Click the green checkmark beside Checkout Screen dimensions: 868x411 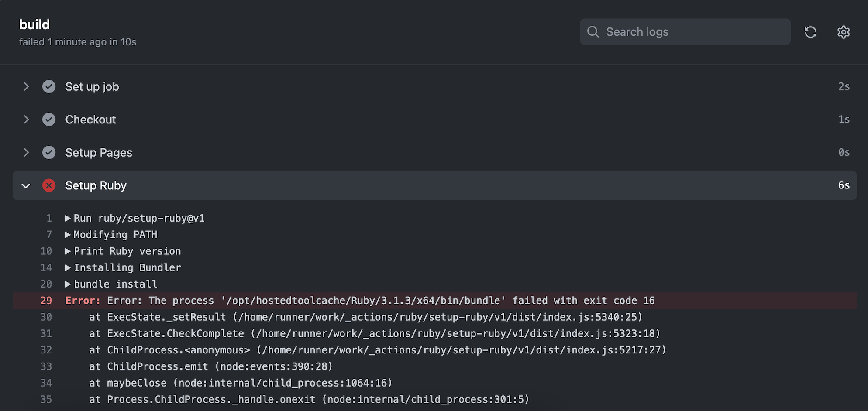[x=48, y=119]
